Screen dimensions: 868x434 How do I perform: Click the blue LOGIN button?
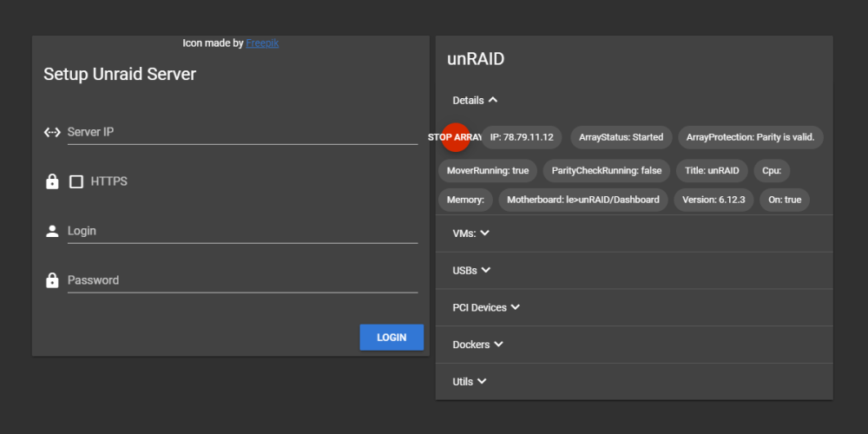391,337
